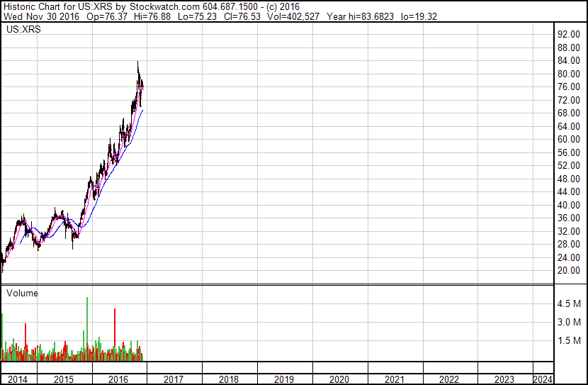Select the 2017 year label on timeline
This screenshot has height=385, width=588.
(x=174, y=379)
